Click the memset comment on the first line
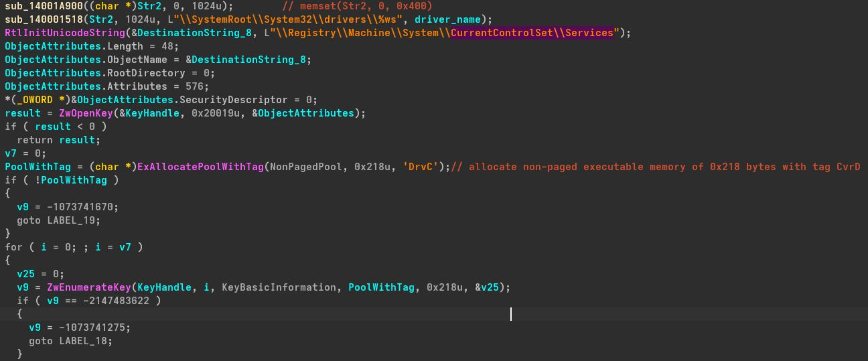868x361 pixels. (357, 6)
